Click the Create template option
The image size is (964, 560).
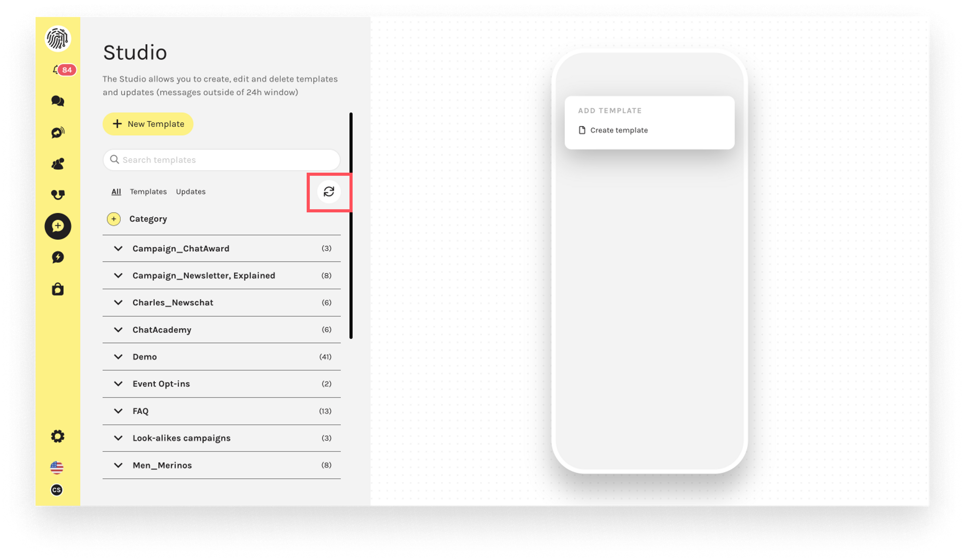point(619,130)
